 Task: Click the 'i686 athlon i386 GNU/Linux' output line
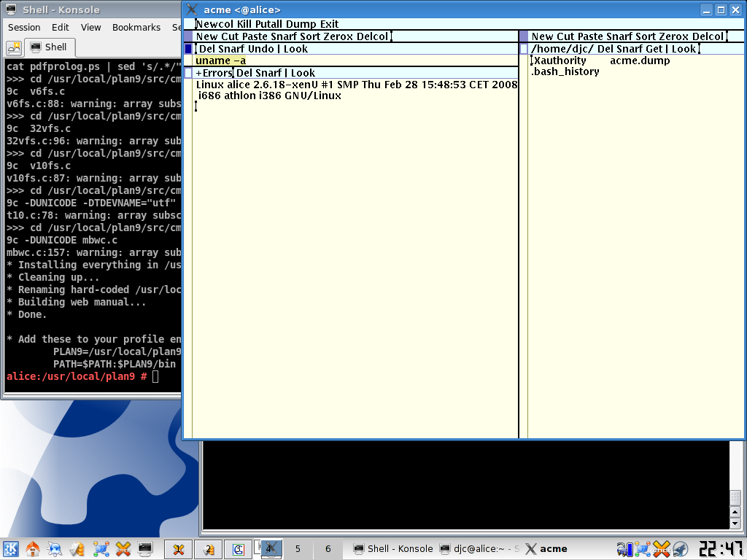[270, 96]
